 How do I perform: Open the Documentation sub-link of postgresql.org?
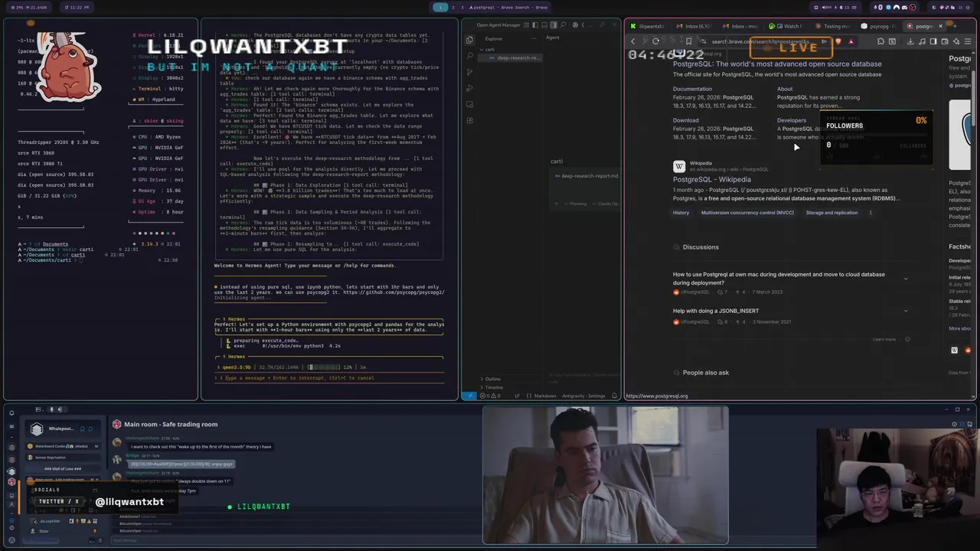pos(692,89)
